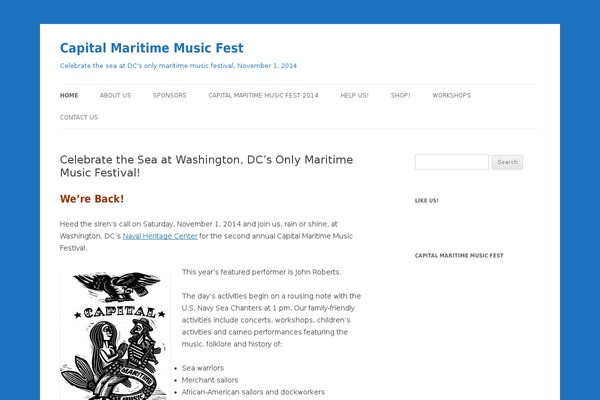
Task: Open the Capital Maritime Music Fest site title
Action: 152,48
